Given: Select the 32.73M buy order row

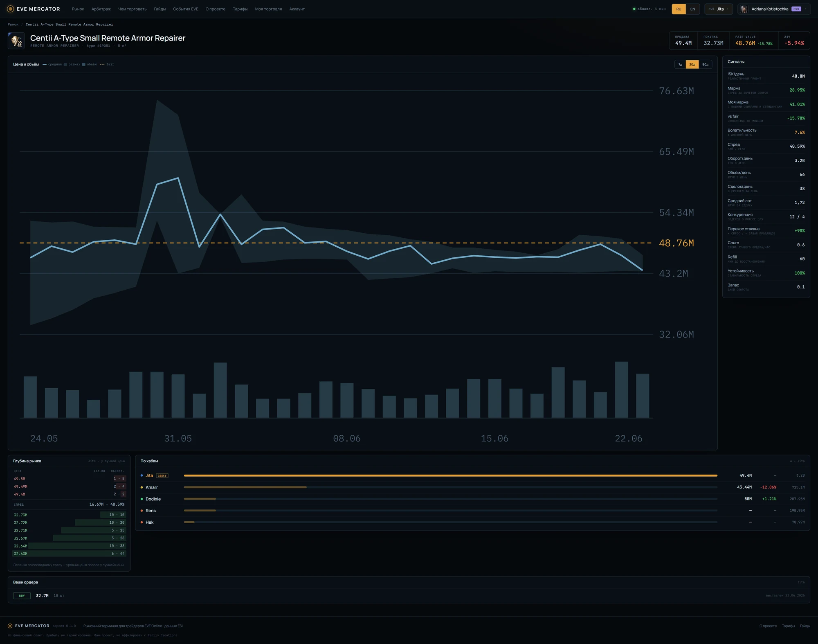Looking at the screenshot, I should point(69,515).
